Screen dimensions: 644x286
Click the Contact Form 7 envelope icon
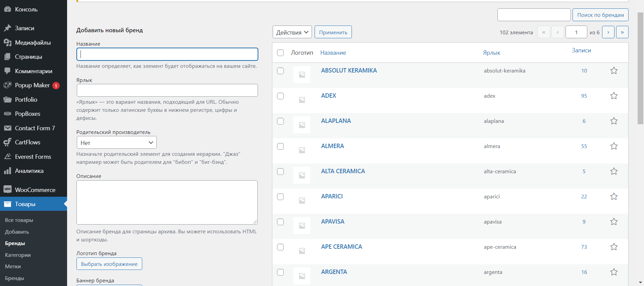click(x=7, y=128)
